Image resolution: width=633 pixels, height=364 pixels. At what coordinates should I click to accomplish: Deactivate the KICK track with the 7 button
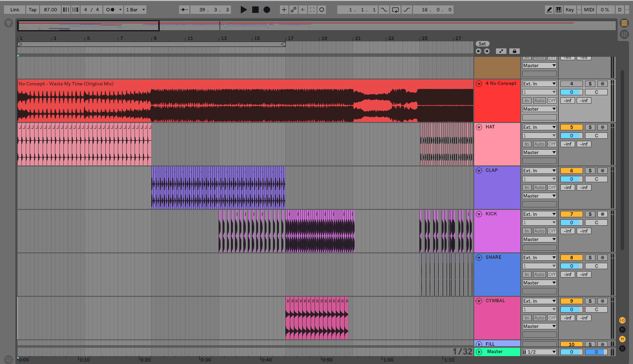pos(571,214)
